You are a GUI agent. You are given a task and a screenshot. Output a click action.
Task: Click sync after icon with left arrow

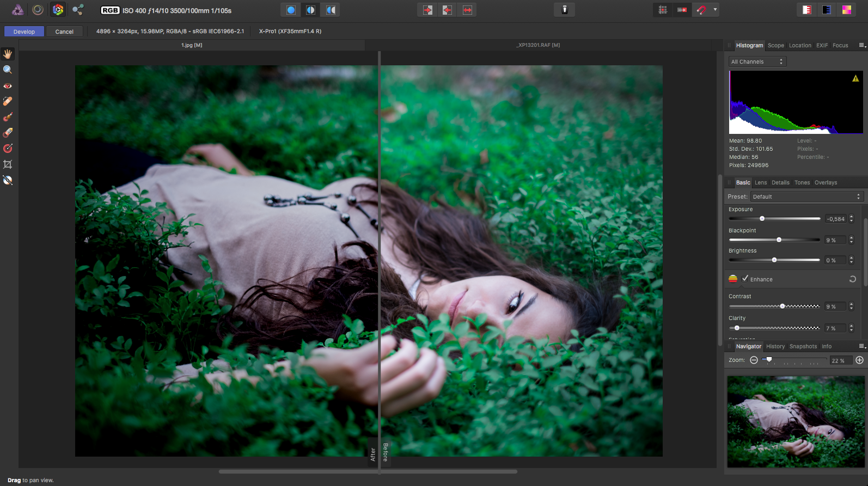tap(447, 10)
